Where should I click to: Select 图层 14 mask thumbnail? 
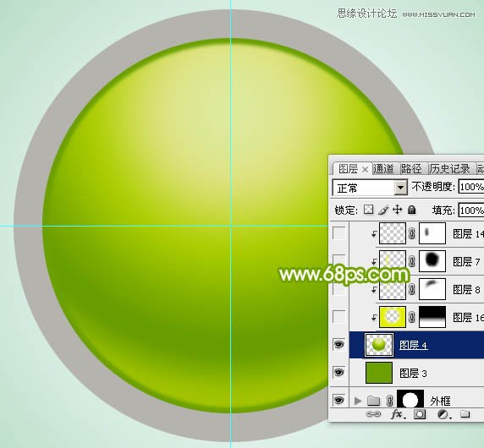432,233
